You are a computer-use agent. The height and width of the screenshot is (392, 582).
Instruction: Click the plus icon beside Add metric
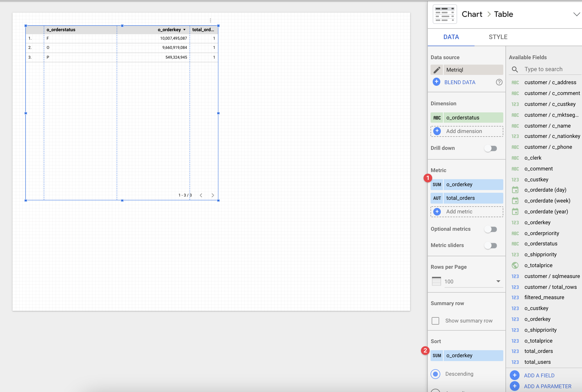(x=437, y=211)
